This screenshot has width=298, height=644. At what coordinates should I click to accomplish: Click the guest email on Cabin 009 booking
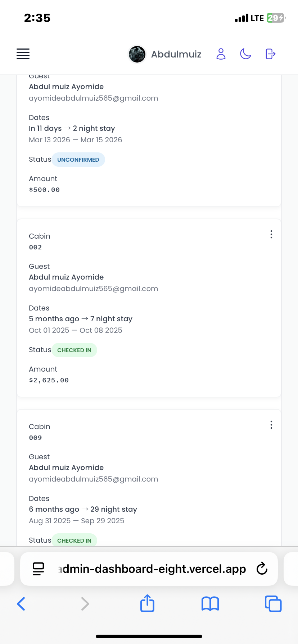point(93,479)
